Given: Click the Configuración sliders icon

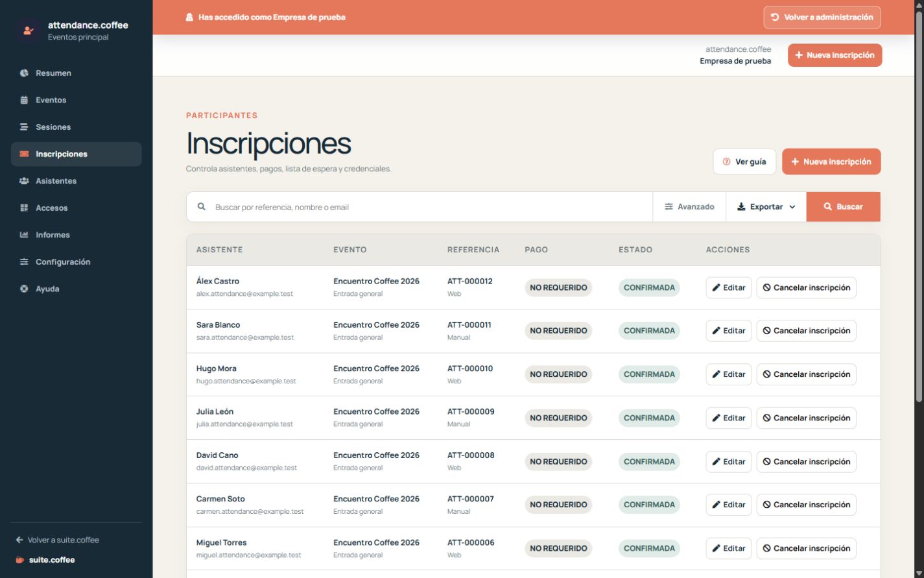Looking at the screenshot, I should pos(24,262).
